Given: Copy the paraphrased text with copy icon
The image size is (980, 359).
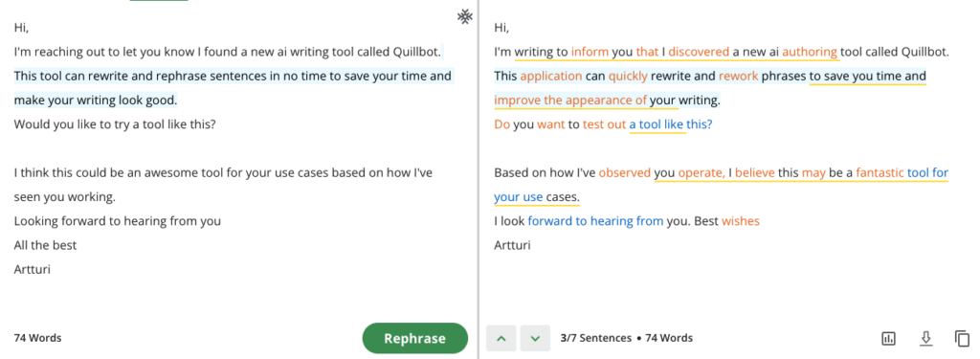Looking at the screenshot, I should coord(962,338).
